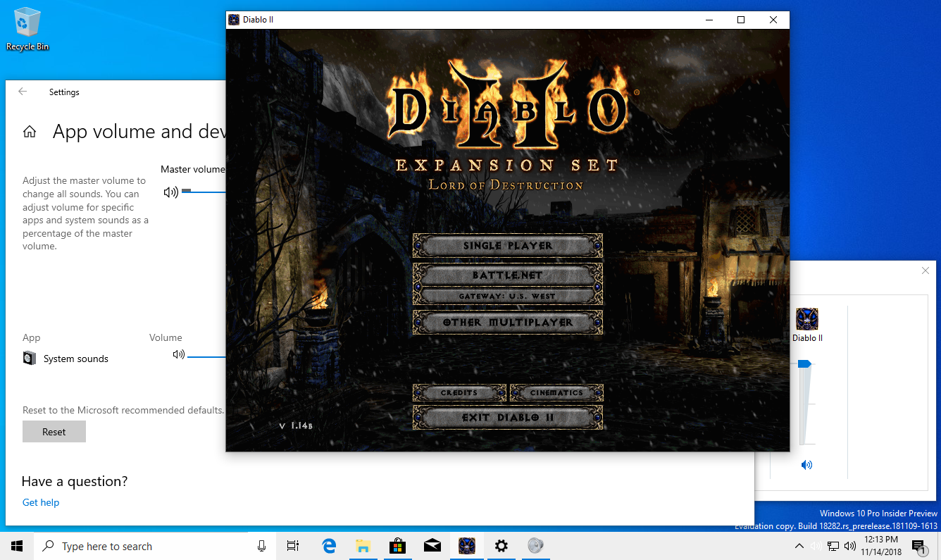Show hidden system tray icons
The height and width of the screenshot is (560, 941).
click(799, 546)
